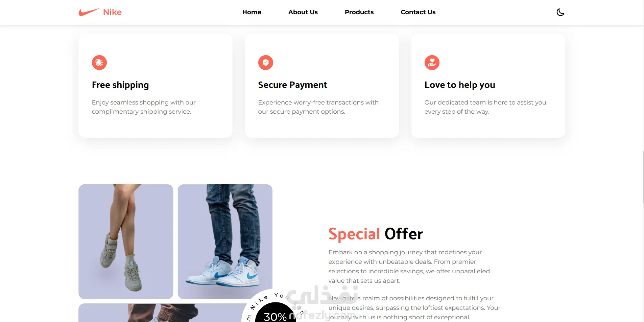Open the crossed-legs grey sneakers photo
The height and width of the screenshot is (322, 644).
tap(126, 241)
